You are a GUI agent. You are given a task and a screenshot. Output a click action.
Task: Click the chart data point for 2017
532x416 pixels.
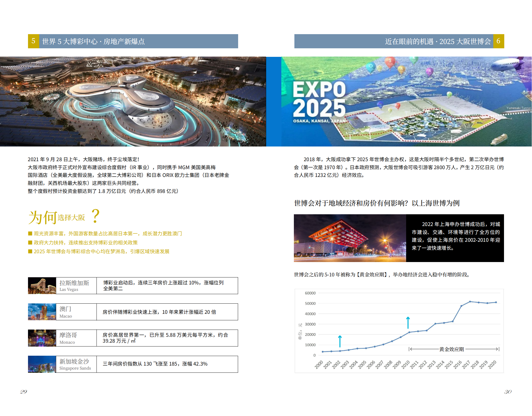point(470,302)
